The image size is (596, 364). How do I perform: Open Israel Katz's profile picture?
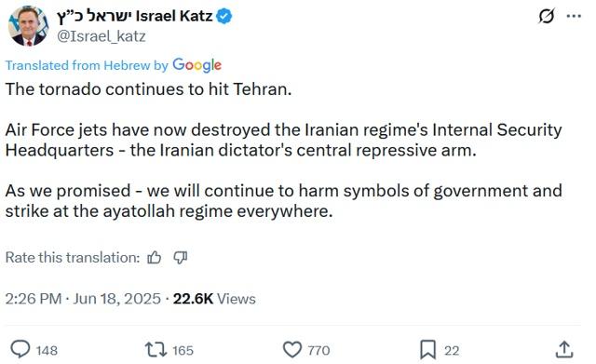[29, 26]
